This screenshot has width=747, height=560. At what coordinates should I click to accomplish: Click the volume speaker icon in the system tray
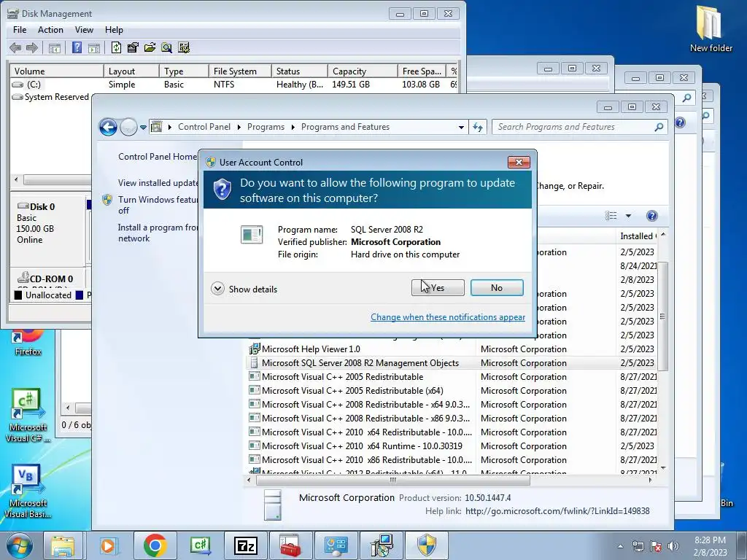pos(673,546)
